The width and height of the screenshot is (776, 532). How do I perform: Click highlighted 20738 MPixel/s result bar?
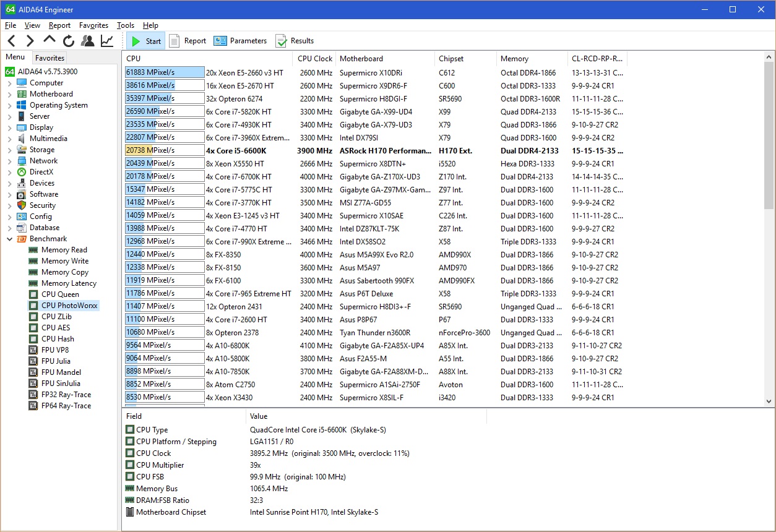pyautogui.click(x=165, y=150)
